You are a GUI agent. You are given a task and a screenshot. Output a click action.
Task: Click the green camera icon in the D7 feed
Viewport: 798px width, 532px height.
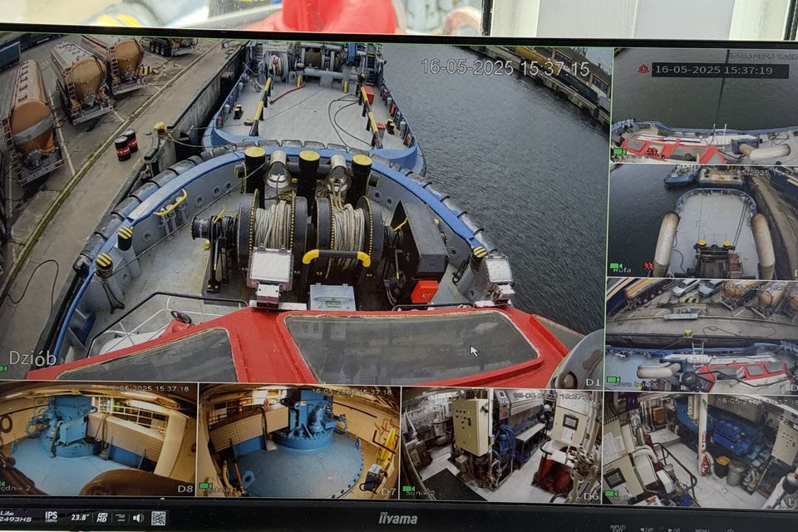point(205,486)
